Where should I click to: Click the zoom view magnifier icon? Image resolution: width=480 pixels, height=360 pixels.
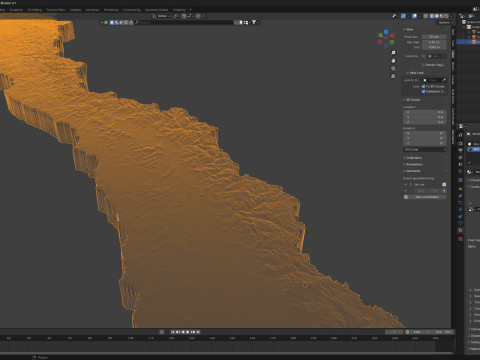[x=393, y=53]
